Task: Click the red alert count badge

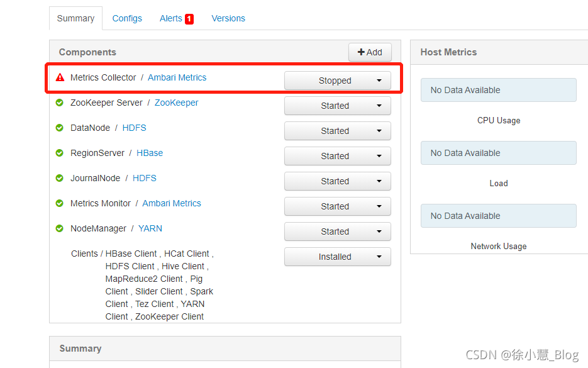Action: coord(189,19)
